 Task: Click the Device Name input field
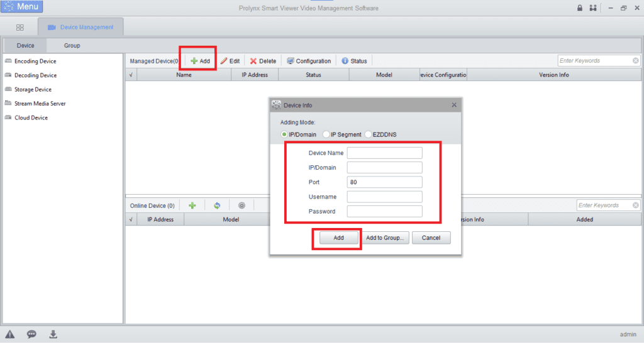click(384, 153)
